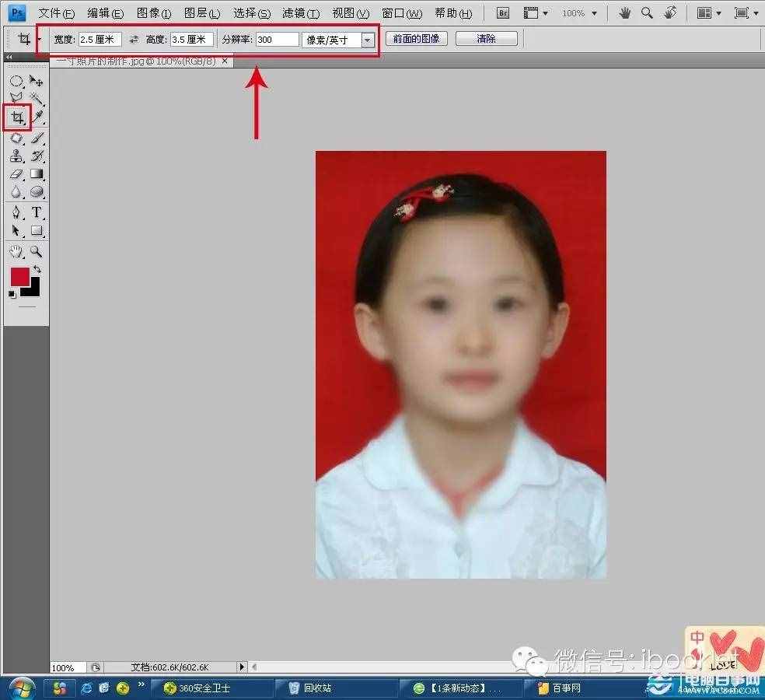Select the Gradient tool
The width and height of the screenshot is (765, 700).
point(36,173)
